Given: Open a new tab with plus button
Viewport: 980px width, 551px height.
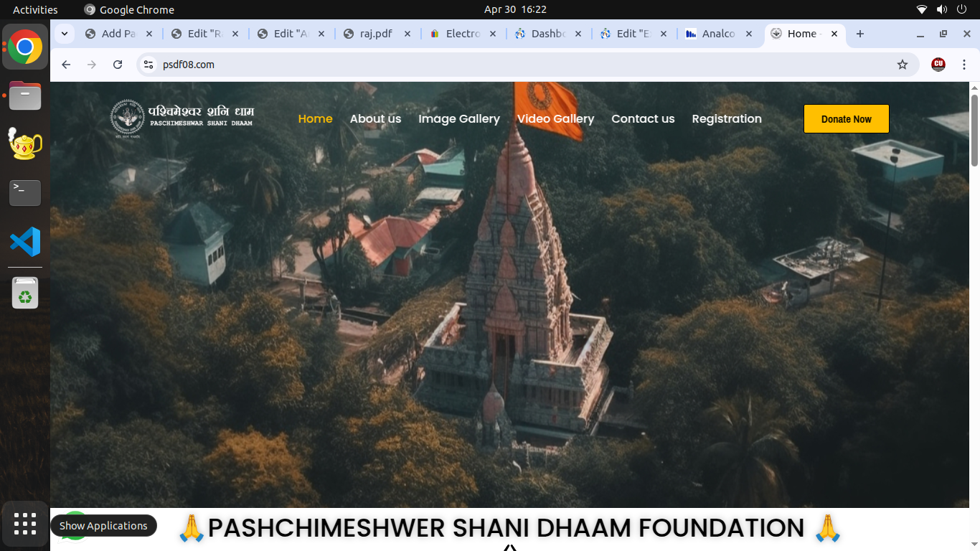Looking at the screenshot, I should pos(860,34).
